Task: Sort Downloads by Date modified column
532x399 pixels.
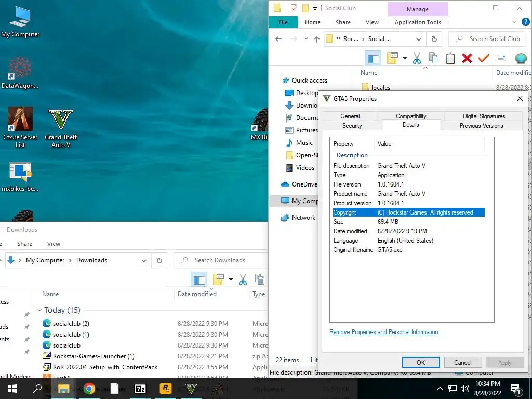Action: click(197, 294)
